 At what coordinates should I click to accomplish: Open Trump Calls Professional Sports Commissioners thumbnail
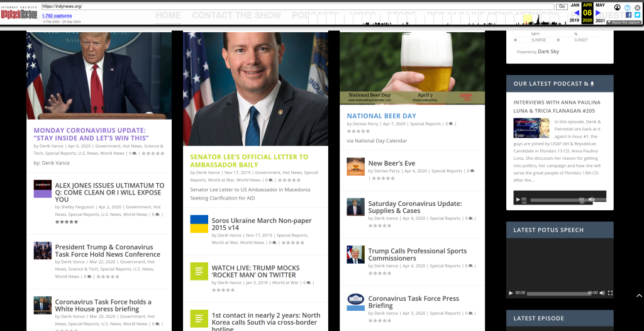pyautogui.click(x=356, y=254)
